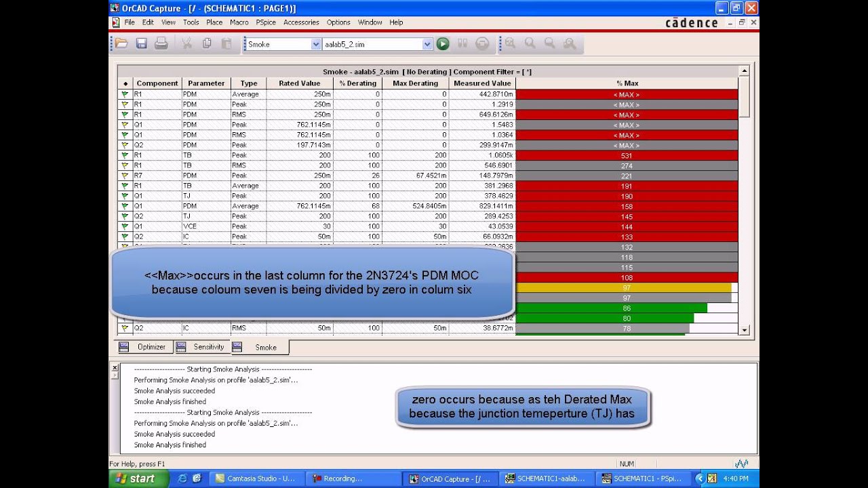Viewport: 868px width, 488px height.
Task: Switch to the Recording taskbar window
Action: pos(352,478)
